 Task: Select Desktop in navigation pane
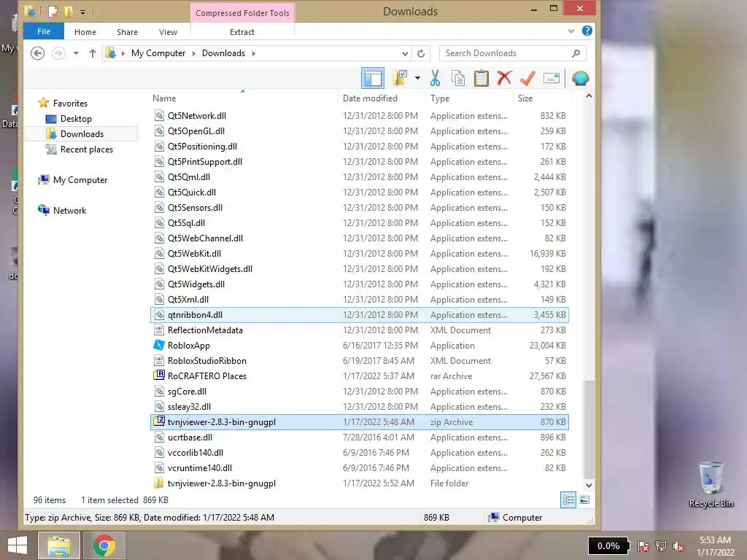76,119
